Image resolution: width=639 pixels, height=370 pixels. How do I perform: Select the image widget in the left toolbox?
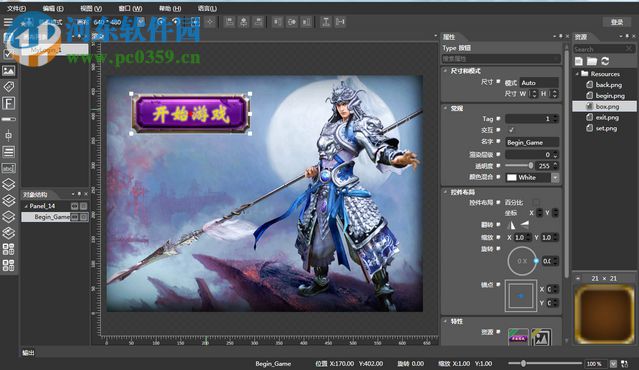(x=9, y=71)
